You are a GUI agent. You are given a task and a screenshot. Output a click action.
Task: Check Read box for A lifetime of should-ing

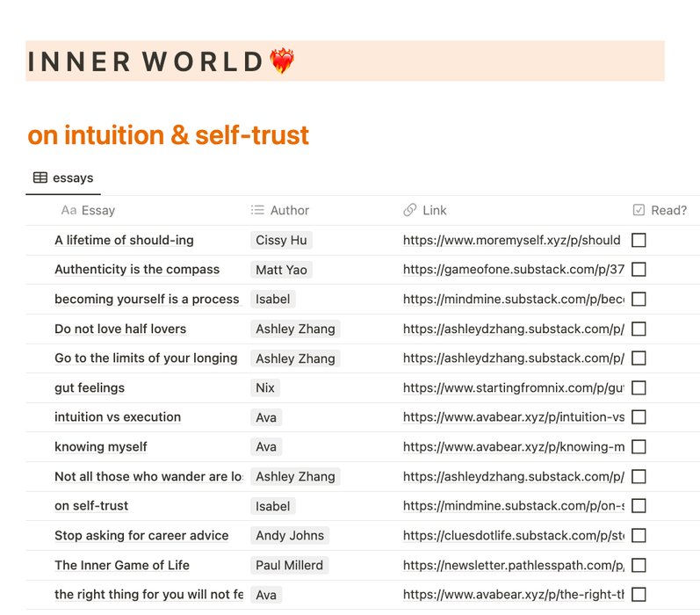pos(639,240)
